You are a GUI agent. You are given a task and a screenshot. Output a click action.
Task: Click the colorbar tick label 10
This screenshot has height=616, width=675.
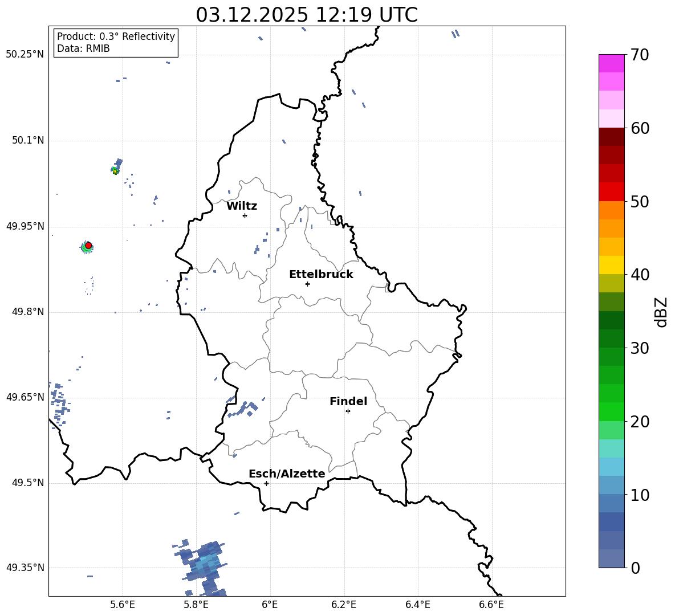pos(640,495)
